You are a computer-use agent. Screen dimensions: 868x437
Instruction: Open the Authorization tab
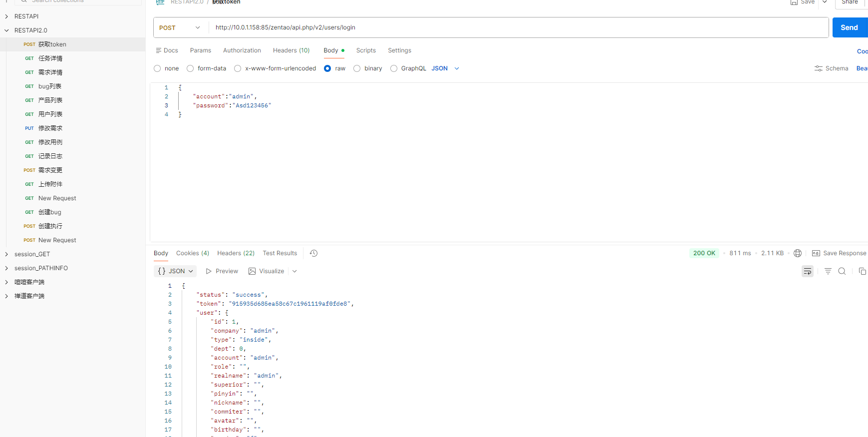[x=242, y=50]
